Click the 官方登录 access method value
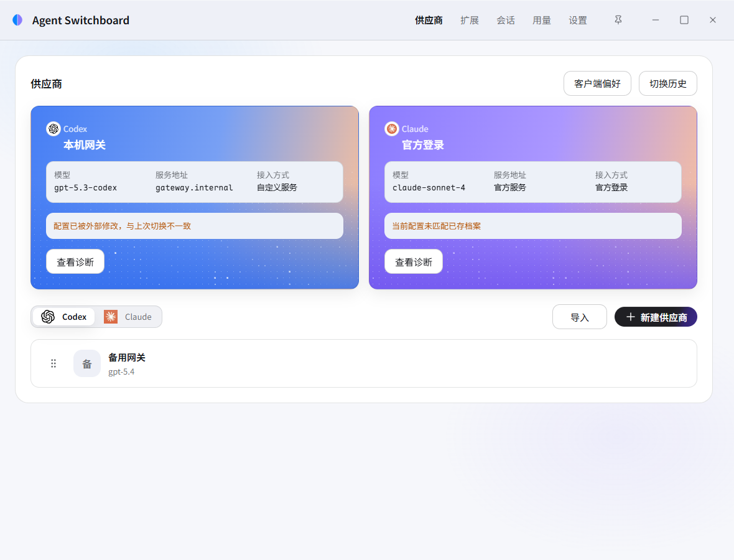Viewport: 734px width, 560px height. pos(611,188)
